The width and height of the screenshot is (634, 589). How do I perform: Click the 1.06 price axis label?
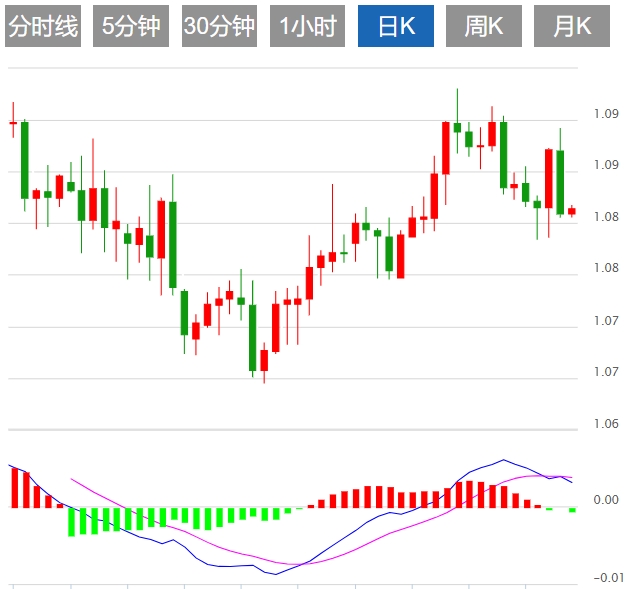606,424
